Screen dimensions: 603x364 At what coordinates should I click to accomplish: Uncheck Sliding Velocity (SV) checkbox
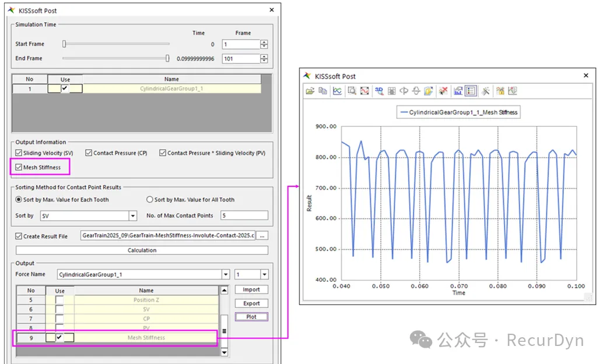coord(19,153)
